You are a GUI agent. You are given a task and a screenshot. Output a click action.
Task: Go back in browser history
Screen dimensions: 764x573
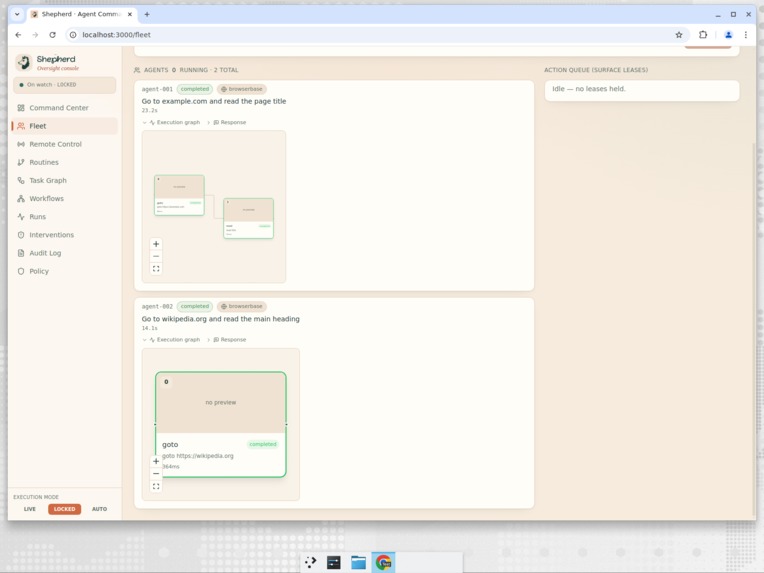pyautogui.click(x=18, y=35)
